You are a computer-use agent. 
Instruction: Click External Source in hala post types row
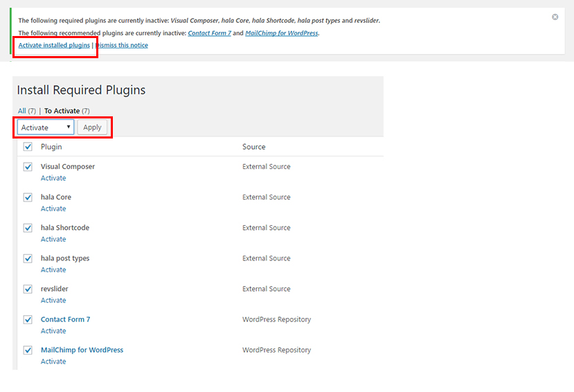266,258
